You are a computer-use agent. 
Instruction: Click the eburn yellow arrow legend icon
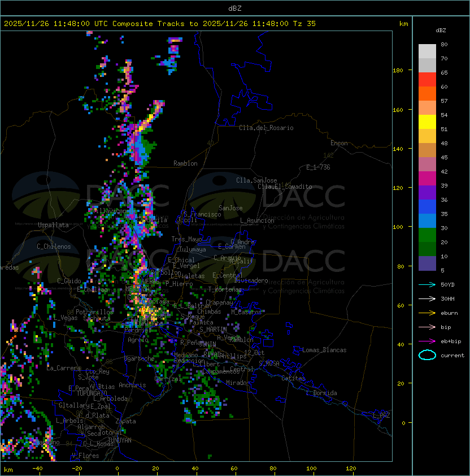(427, 313)
